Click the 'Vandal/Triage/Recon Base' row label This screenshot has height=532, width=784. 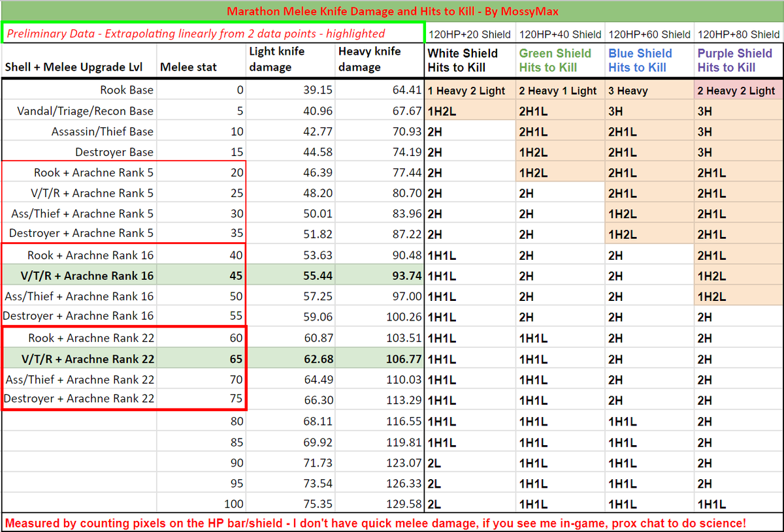pyautogui.click(x=79, y=111)
